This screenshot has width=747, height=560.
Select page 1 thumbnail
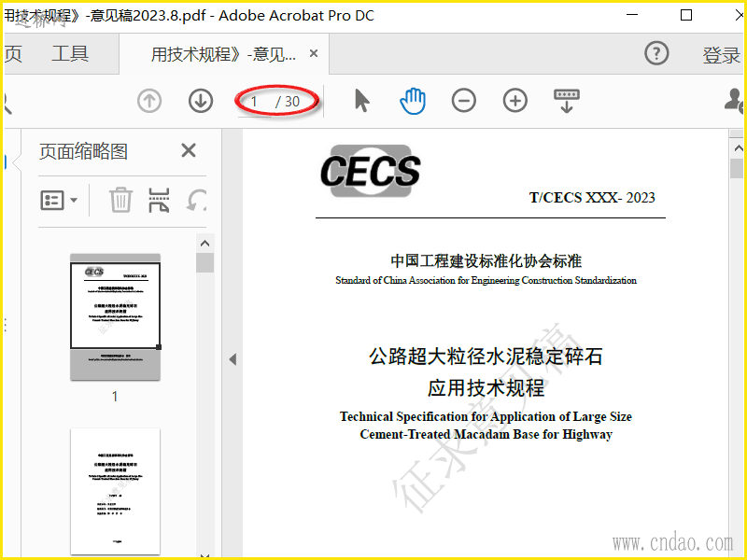[x=115, y=317]
